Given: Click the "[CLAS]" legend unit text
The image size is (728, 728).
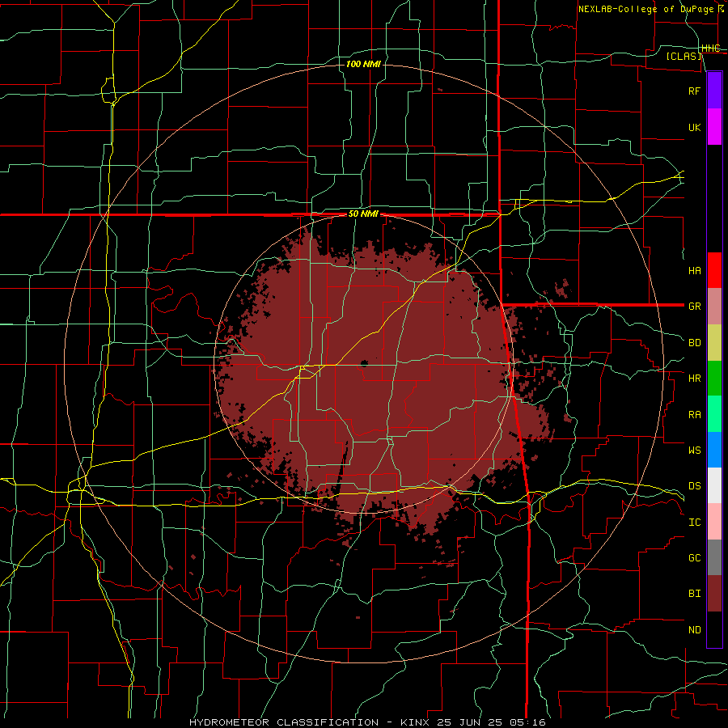Looking at the screenshot, I should (x=684, y=56).
